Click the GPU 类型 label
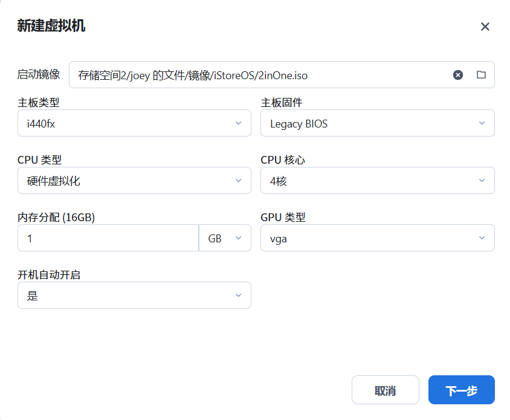The width and height of the screenshot is (510, 420). pyautogui.click(x=283, y=218)
